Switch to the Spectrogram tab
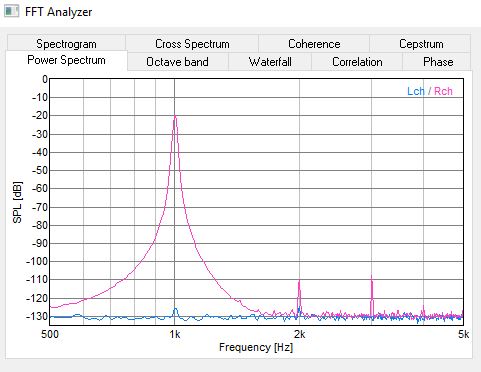 coord(66,44)
